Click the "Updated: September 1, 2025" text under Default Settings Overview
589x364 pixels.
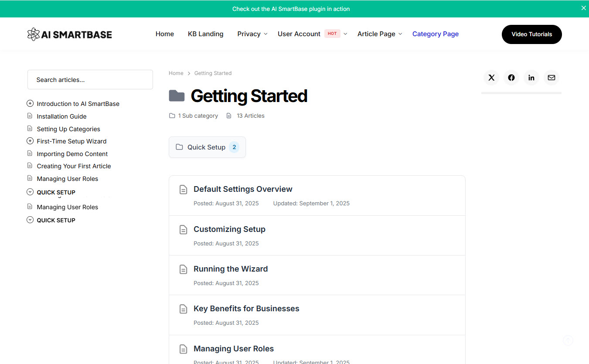311,204
